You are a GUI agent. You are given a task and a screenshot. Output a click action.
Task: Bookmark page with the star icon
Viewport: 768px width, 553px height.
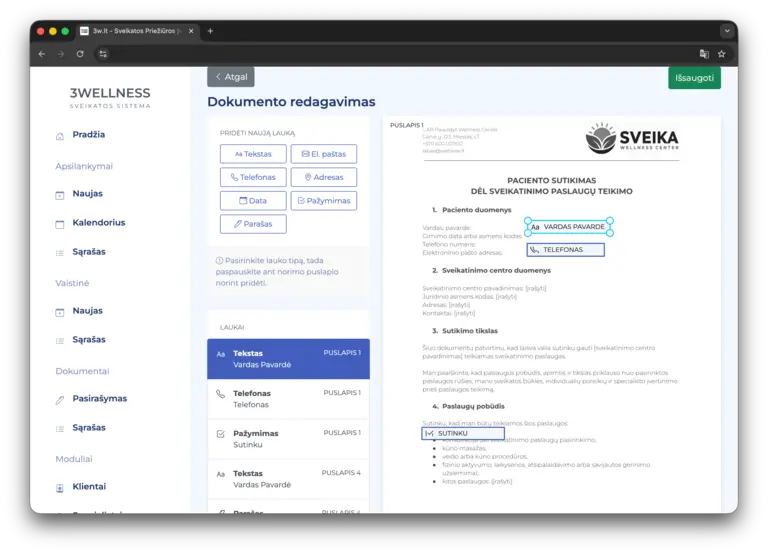click(x=721, y=54)
